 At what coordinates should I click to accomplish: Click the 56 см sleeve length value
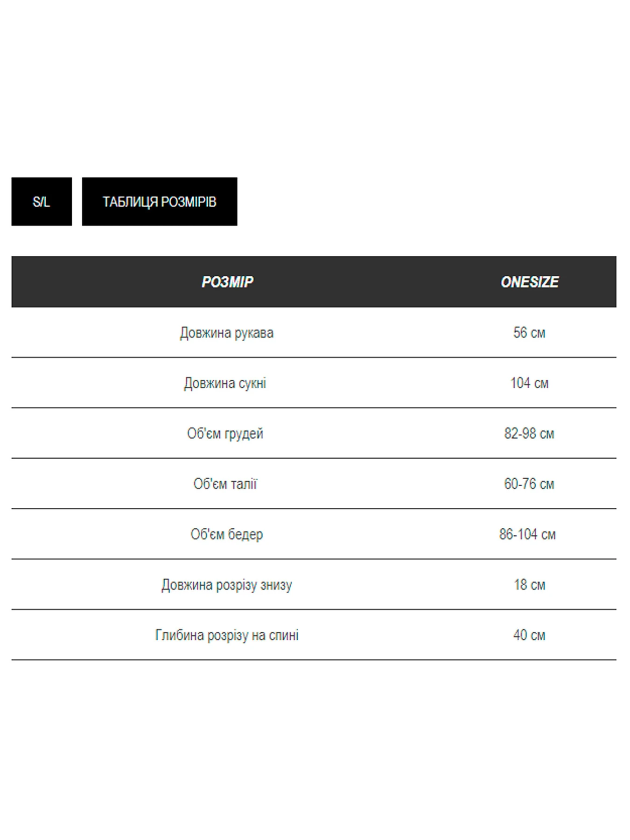coord(529,333)
